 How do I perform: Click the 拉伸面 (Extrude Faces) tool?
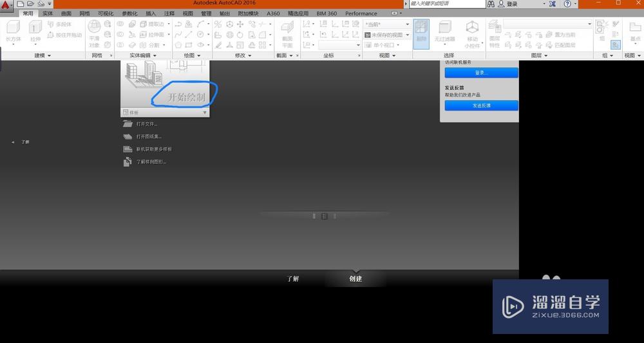point(153,35)
